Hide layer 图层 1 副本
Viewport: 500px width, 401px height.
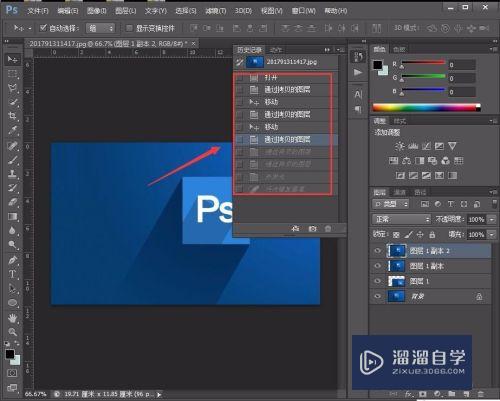point(377,266)
